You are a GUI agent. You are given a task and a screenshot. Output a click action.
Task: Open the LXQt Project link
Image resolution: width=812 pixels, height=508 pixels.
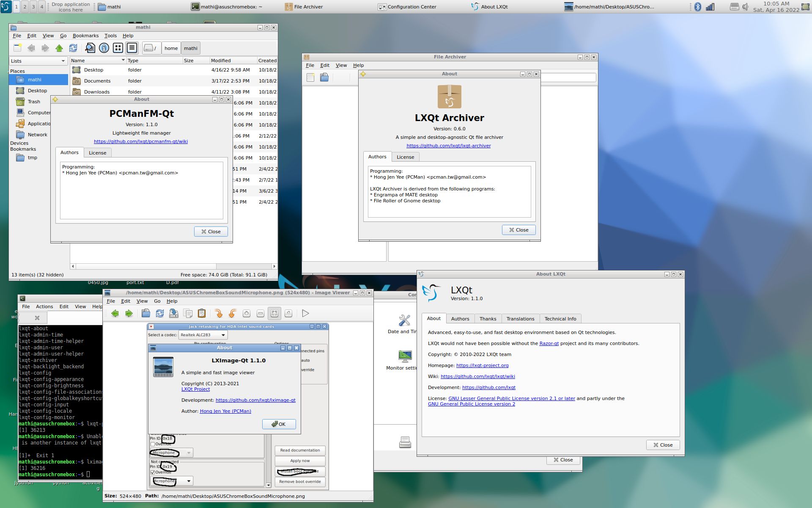pos(195,389)
